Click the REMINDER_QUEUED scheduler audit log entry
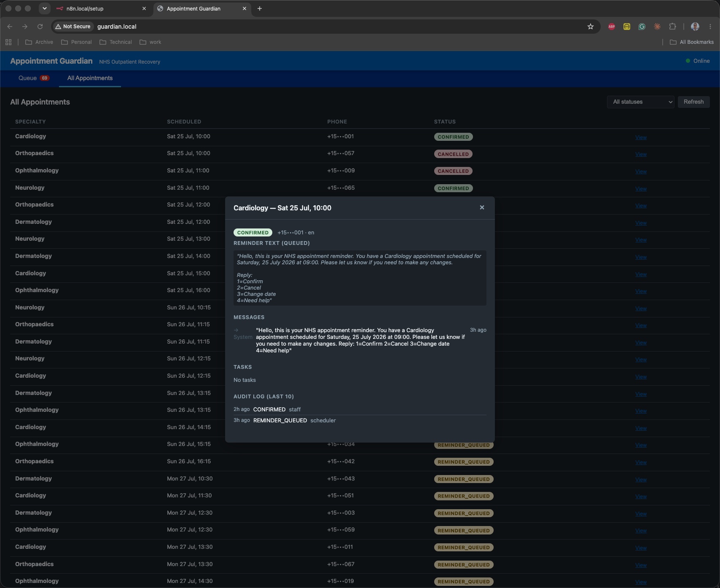This screenshot has height=588, width=720. tap(360, 421)
